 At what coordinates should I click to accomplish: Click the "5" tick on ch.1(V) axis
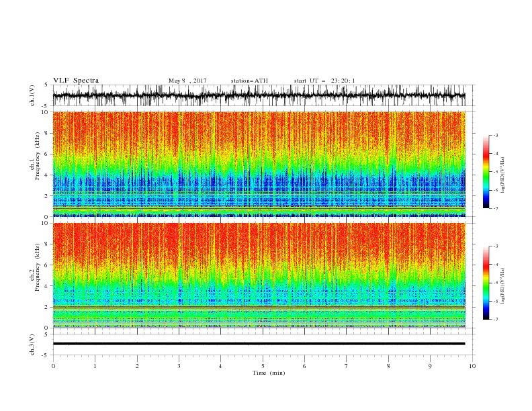click(x=46, y=85)
